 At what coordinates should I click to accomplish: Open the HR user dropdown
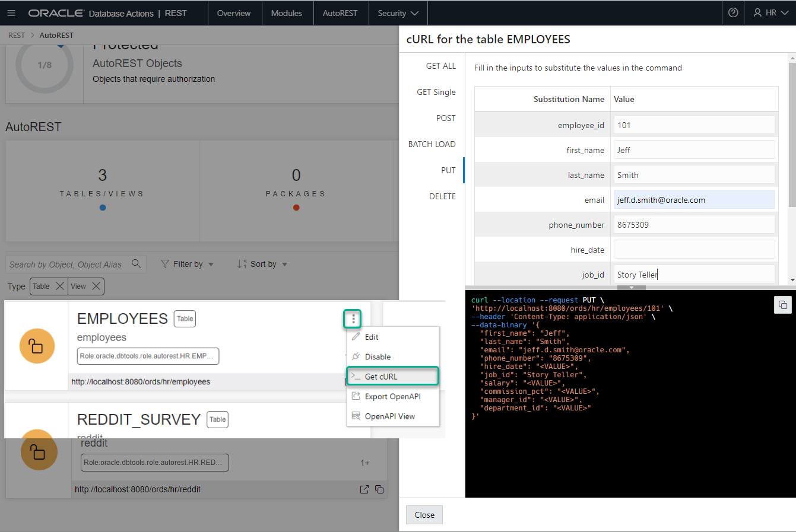770,12
